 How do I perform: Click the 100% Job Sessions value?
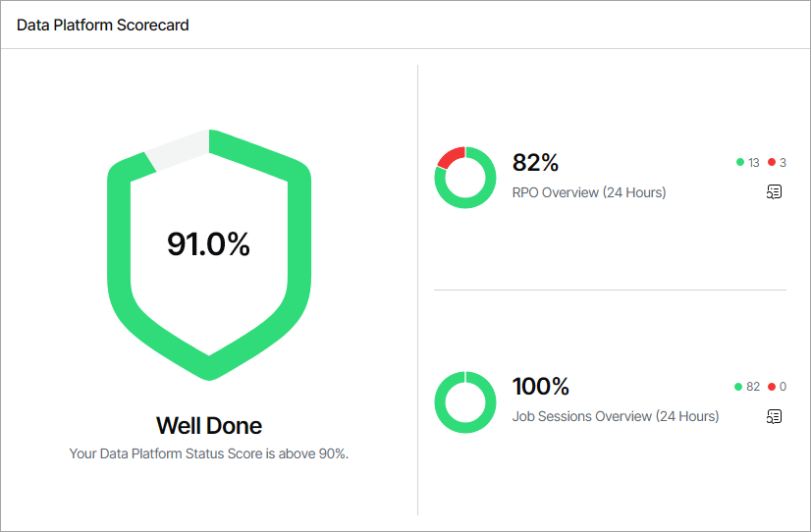(541, 387)
